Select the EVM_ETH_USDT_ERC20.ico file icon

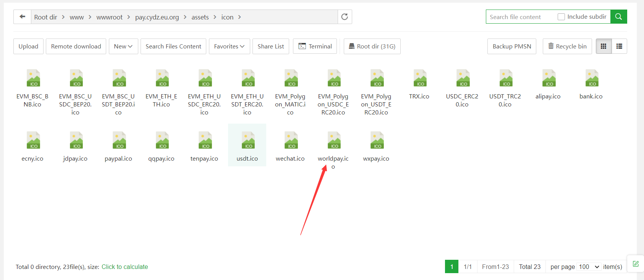(x=248, y=78)
